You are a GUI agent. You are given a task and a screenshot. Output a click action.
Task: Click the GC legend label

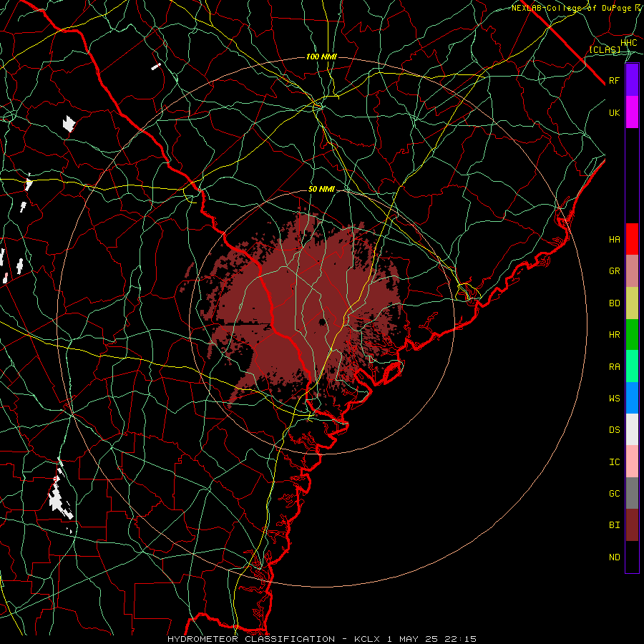pos(615,494)
